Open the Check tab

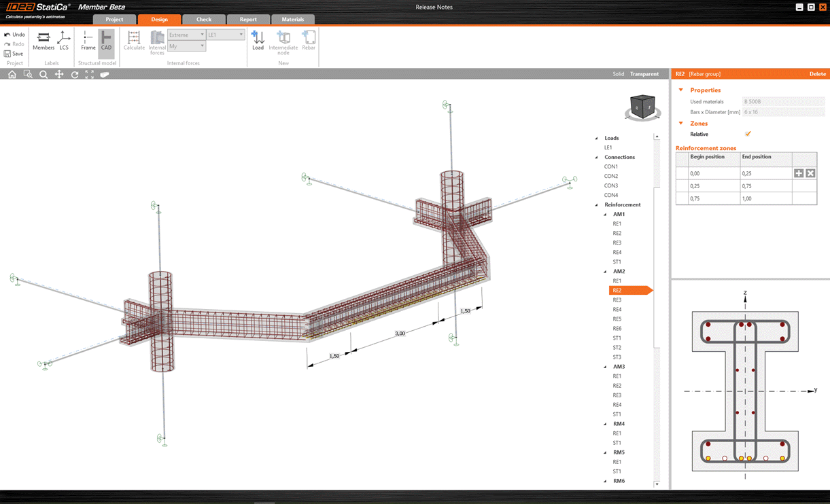[203, 20]
